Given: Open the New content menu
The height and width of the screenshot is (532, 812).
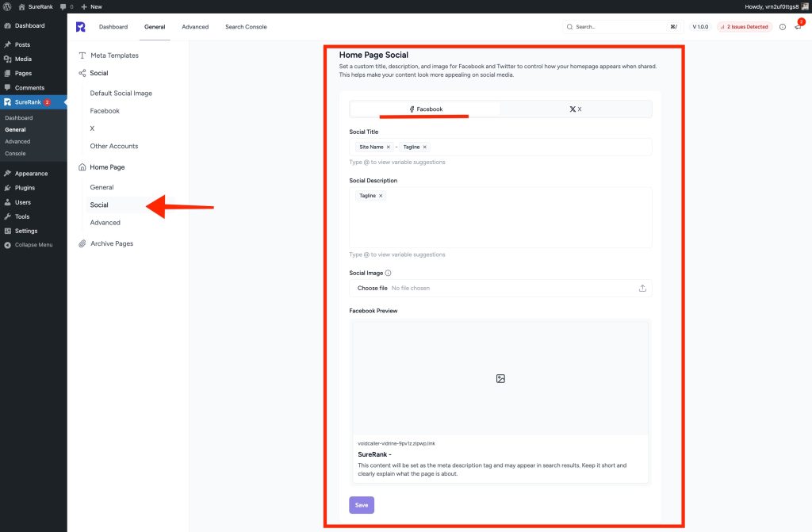Looking at the screenshot, I should (x=92, y=6).
